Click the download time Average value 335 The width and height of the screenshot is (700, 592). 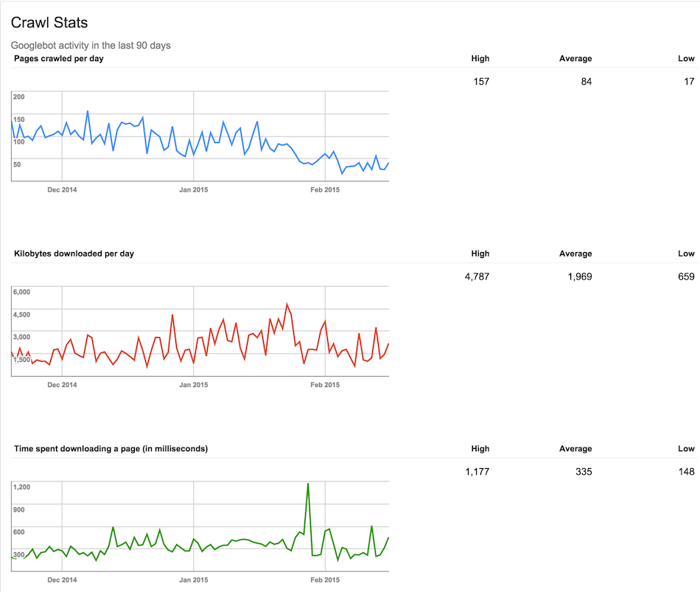tap(584, 472)
